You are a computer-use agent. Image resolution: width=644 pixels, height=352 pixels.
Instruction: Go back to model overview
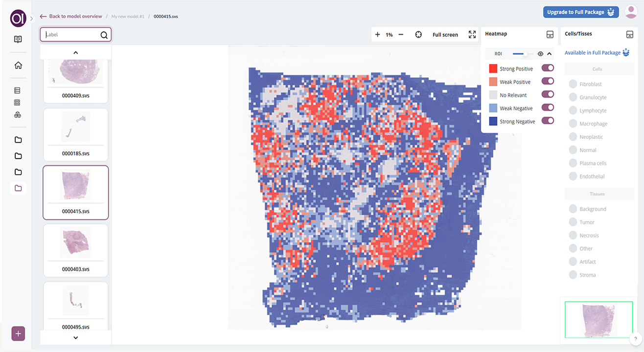71,16
